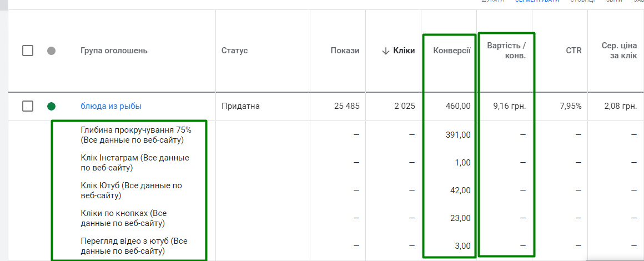
Task: Click the Придатна status cell
Action: (240, 106)
